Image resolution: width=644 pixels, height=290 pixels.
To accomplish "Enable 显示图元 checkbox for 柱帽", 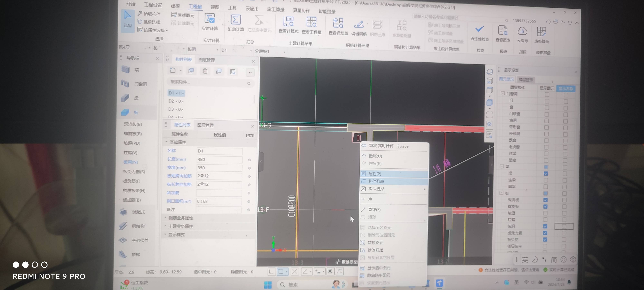I will [x=545, y=220].
